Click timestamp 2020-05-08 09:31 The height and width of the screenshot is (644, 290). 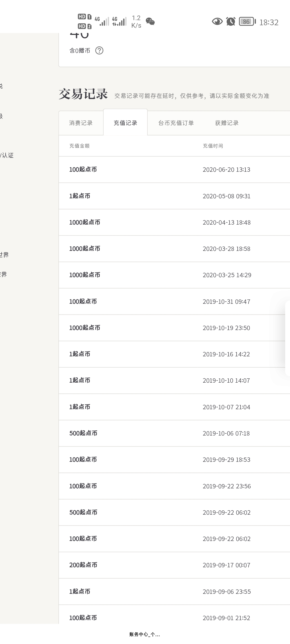pos(226,196)
